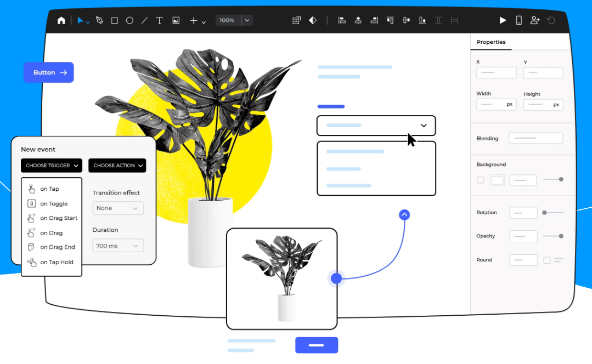Click the Width input field
Image resolution: width=592 pixels, height=364 pixels.
pyautogui.click(x=496, y=105)
